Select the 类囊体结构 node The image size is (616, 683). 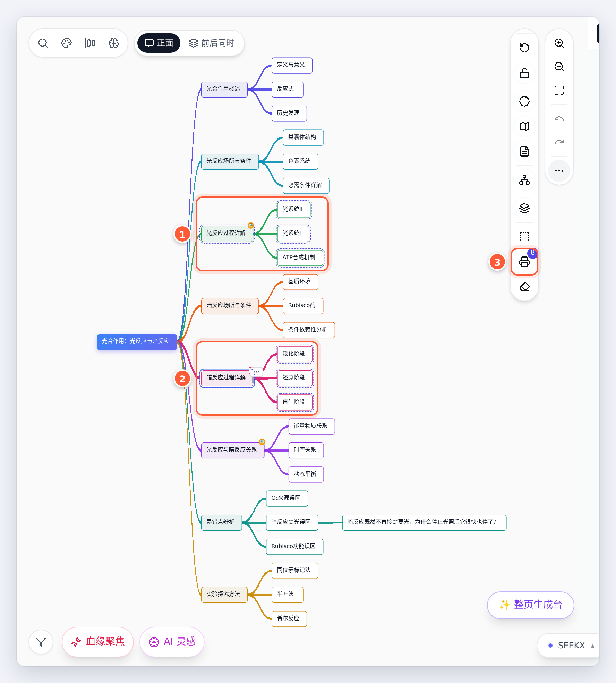[x=303, y=137]
